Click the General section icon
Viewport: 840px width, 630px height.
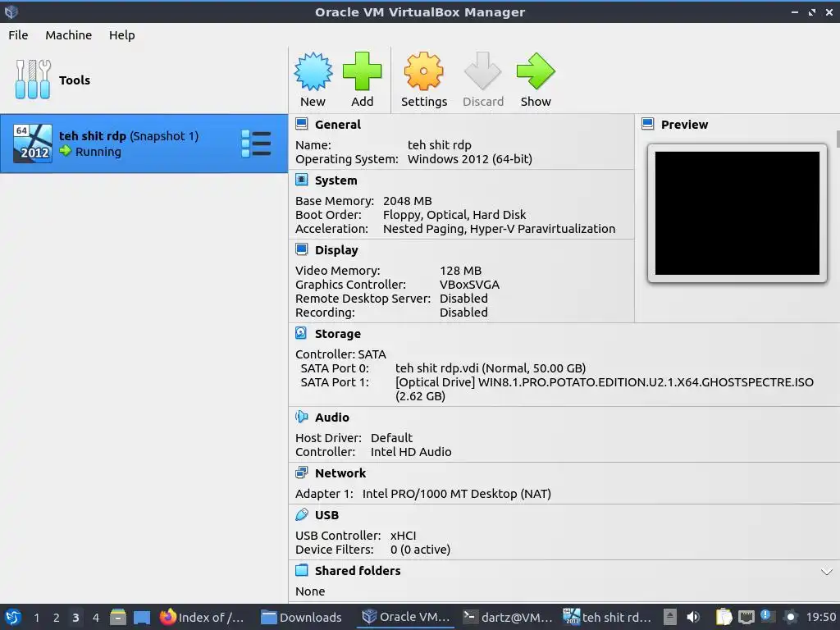coord(302,125)
